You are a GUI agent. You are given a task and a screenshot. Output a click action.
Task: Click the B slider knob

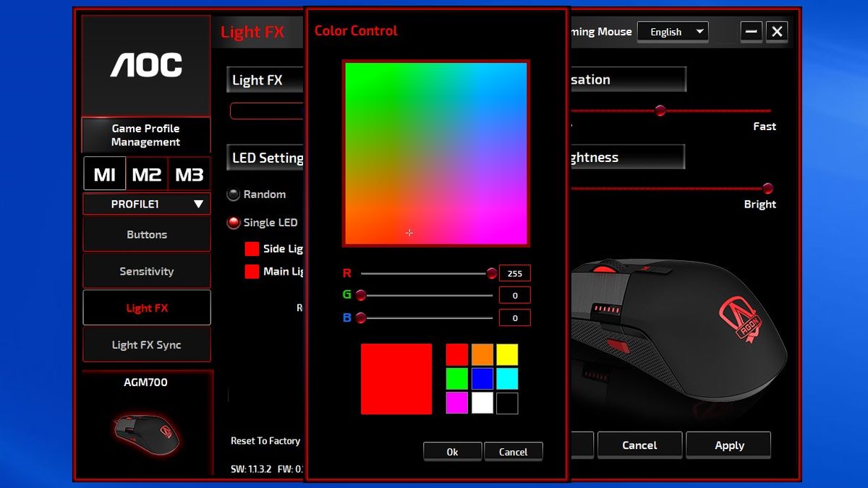coord(360,317)
